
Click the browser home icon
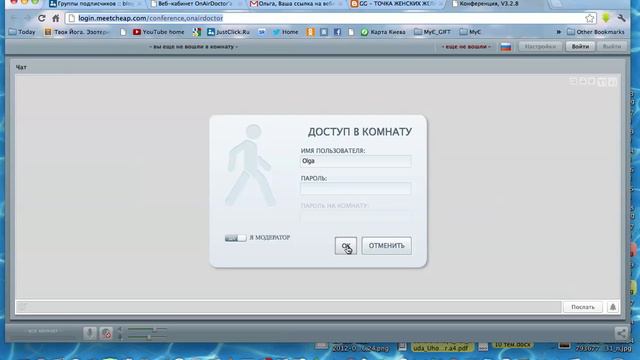[x=56, y=18]
